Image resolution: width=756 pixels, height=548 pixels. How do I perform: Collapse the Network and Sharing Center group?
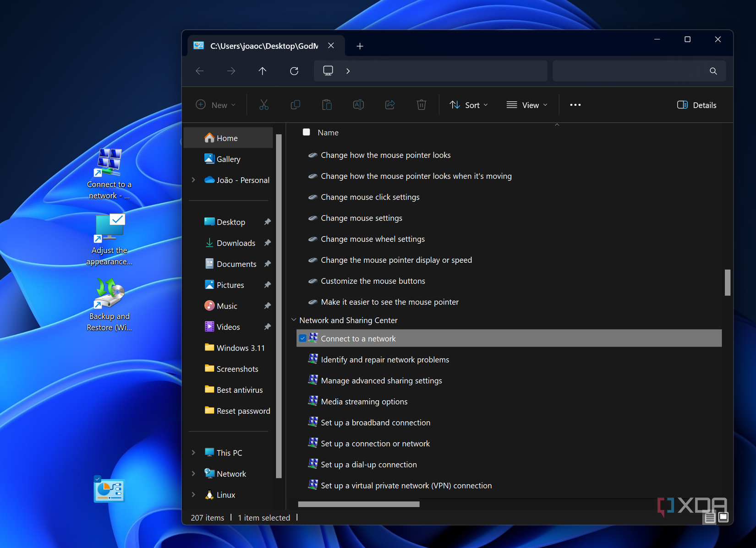coord(294,320)
